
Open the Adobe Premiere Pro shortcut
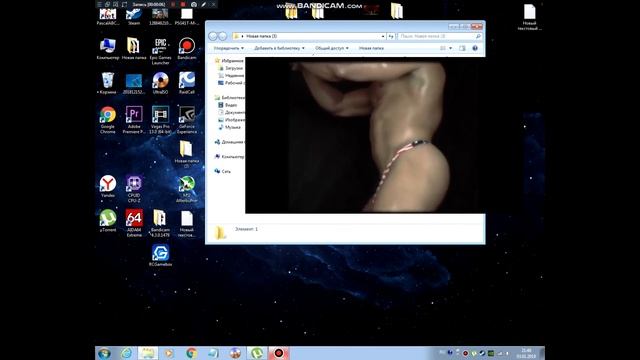tap(134, 120)
